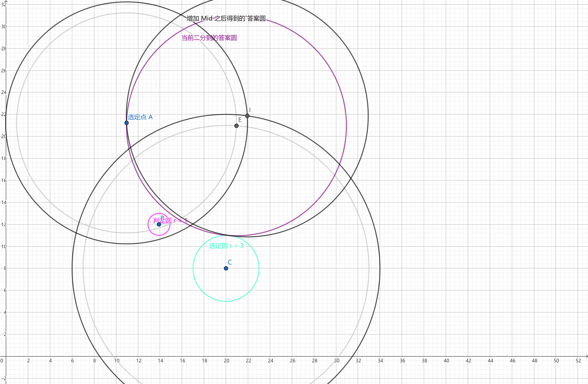The height and width of the screenshot is (384, 588).
Task: Click x-axis tick label 44
Action: (490, 361)
